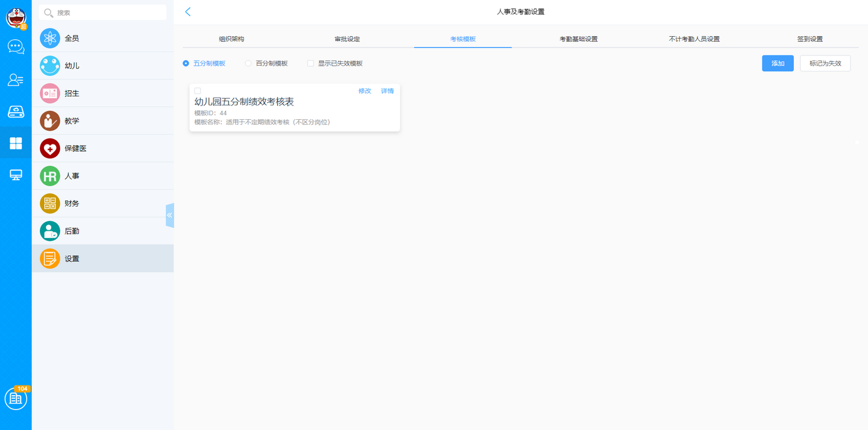Open the user avatar profile

[x=16, y=18]
